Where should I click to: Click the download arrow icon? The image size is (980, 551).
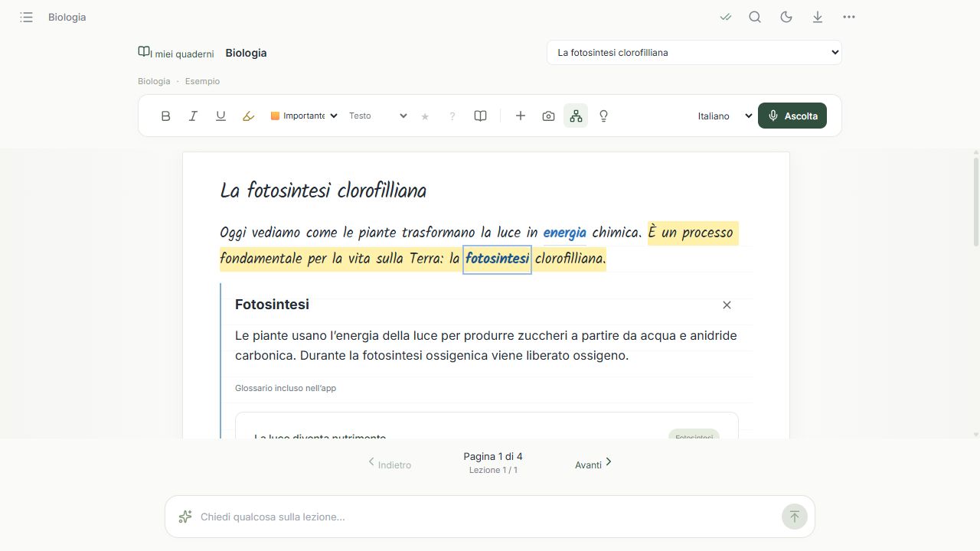coord(818,17)
